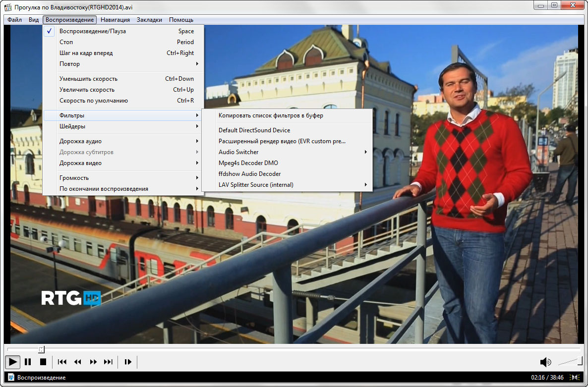Image resolution: width=588 pixels, height=387 pixels.
Task: Click the frame step button
Action: click(128, 362)
